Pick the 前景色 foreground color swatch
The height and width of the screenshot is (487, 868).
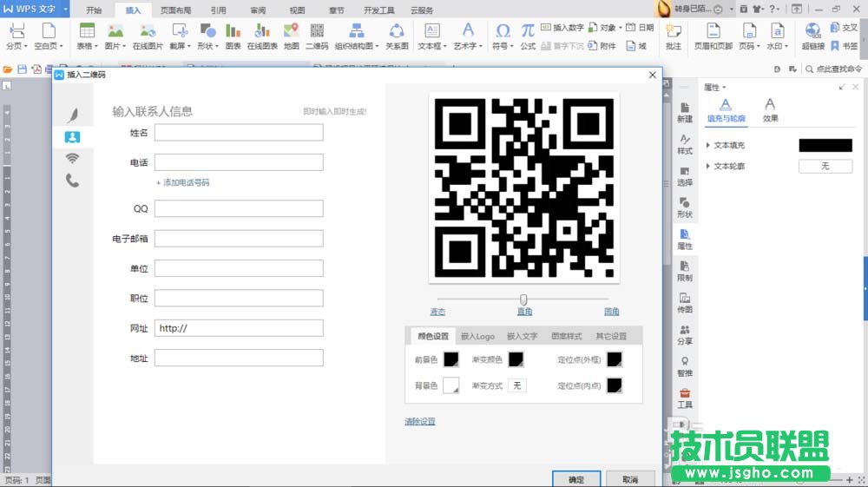[x=451, y=359]
